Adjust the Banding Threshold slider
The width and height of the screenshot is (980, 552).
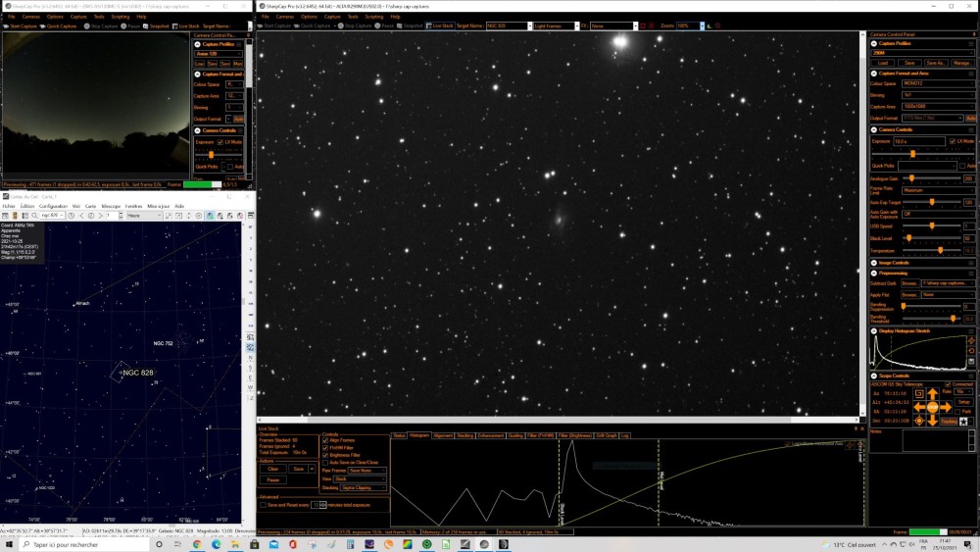pyautogui.click(x=931, y=319)
